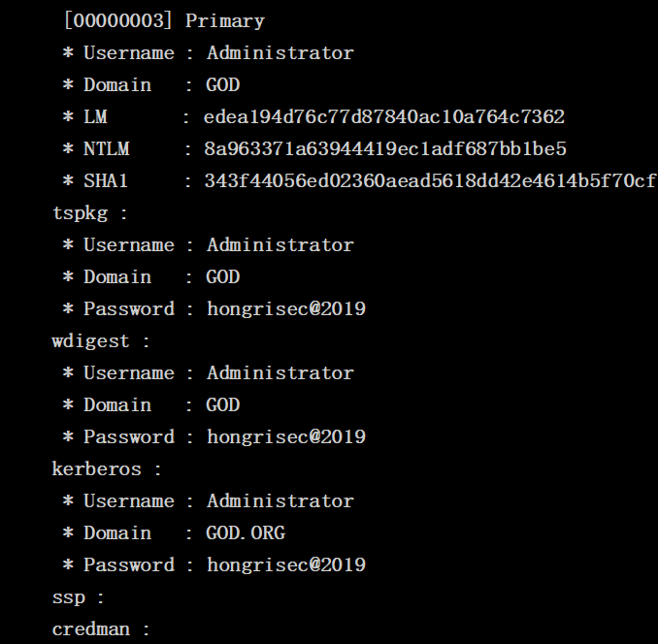Click the password value under wdigest
This screenshot has width=658, height=644.
[x=286, y=437]
